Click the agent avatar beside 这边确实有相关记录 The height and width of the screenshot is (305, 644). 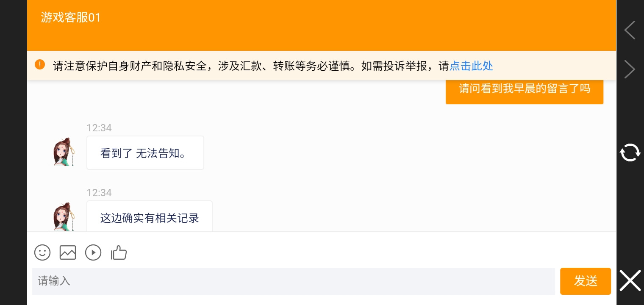tap(64, 216)
